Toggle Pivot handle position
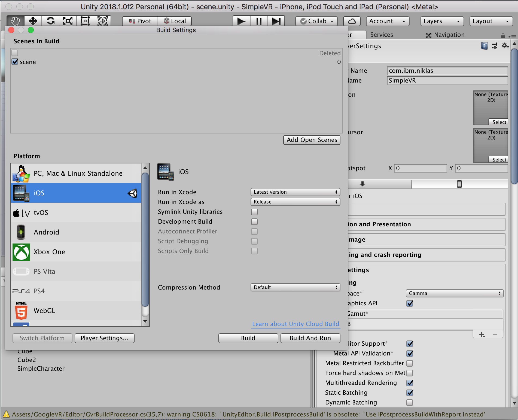Screen dimensions: 518x420 140,21
